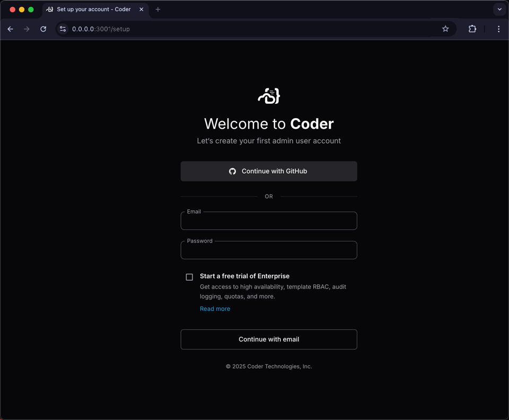Viewport: 509px width, 420px height.
Task: Click the page reload icon
Action: pyautogui.click(x=43, y=29)
